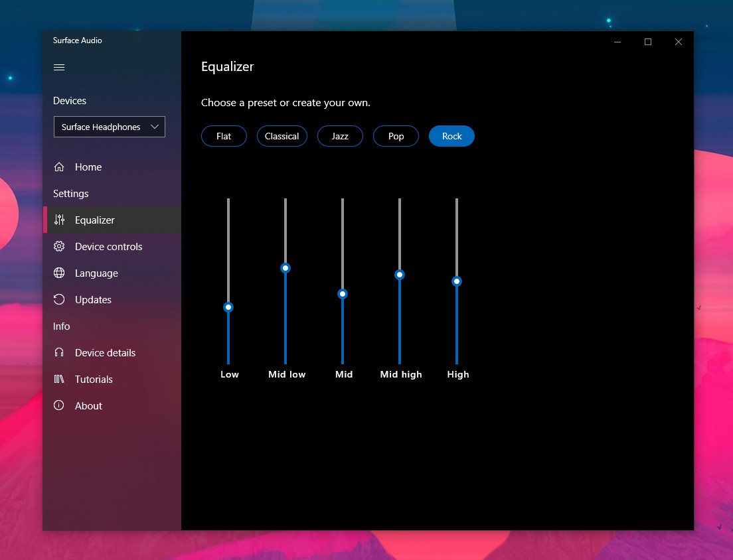Image resolution: width=733 pixels, height=560 pixels.
Task: Click the 'Low' band label
Action: [x=230, y=374]
